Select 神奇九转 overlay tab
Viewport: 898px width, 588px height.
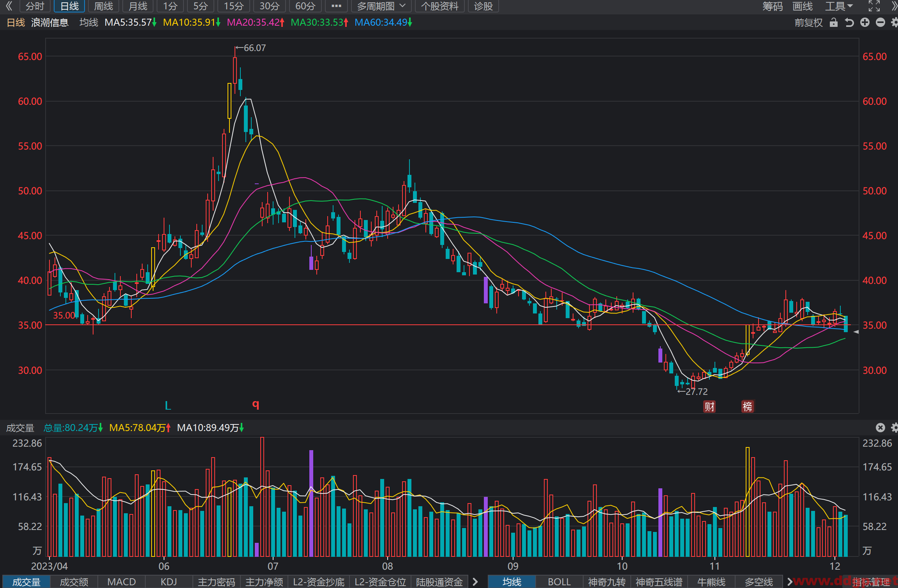pos(607,582)
